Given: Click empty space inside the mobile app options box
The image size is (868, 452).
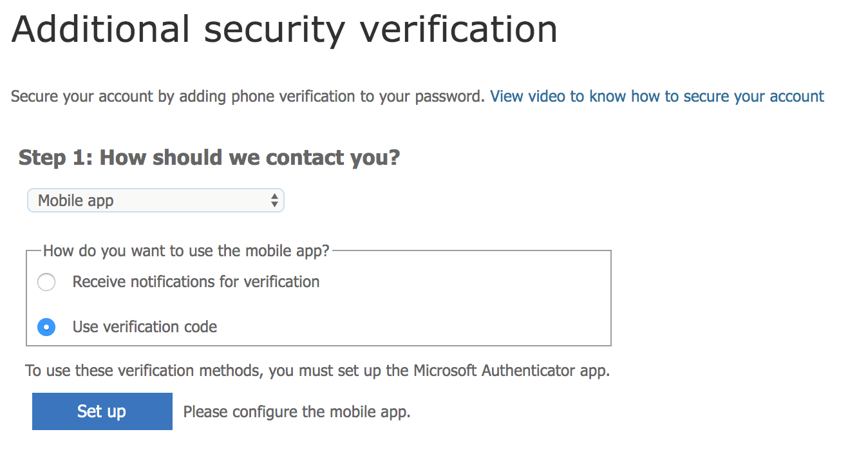Looking at the screenshot, I should [464, 304].
